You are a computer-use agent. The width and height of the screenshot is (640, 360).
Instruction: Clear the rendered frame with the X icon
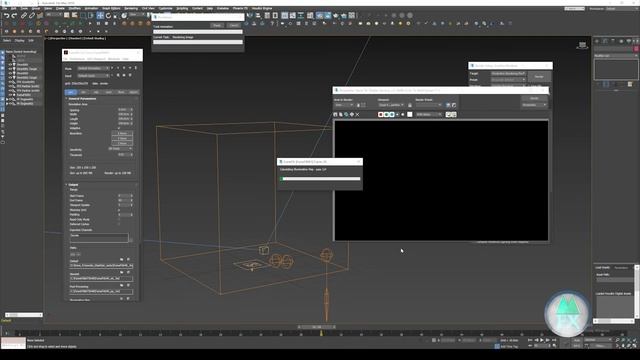[357, 115]
